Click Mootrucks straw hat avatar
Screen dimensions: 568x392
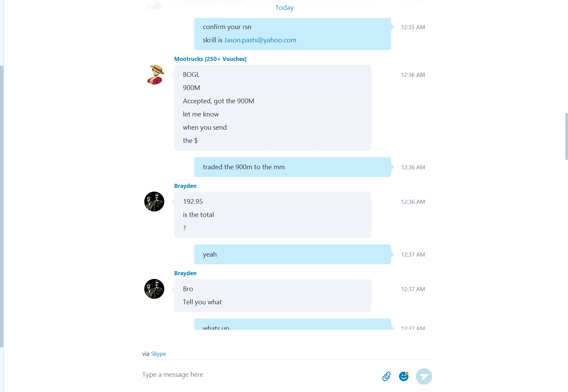coord(154,74)
